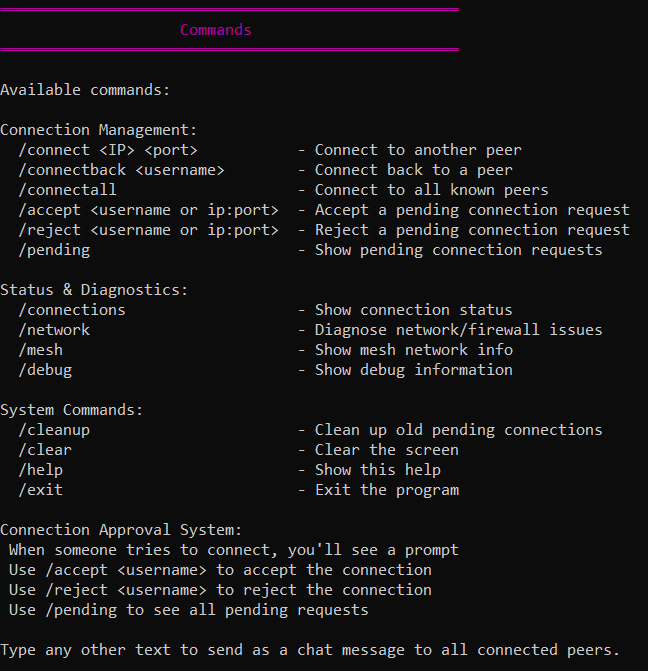
Task: Click the /pending command in Connection Management
Action: click(x=58, y=250)
